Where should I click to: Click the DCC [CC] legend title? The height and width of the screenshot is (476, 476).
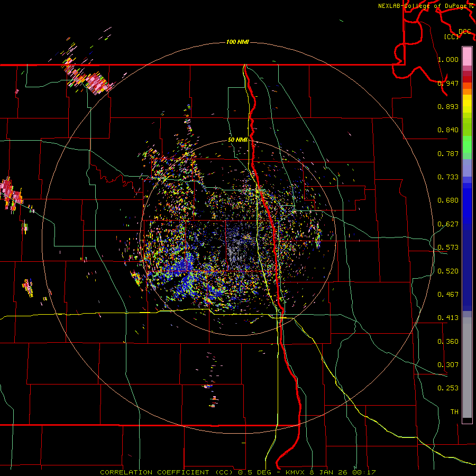458,34
